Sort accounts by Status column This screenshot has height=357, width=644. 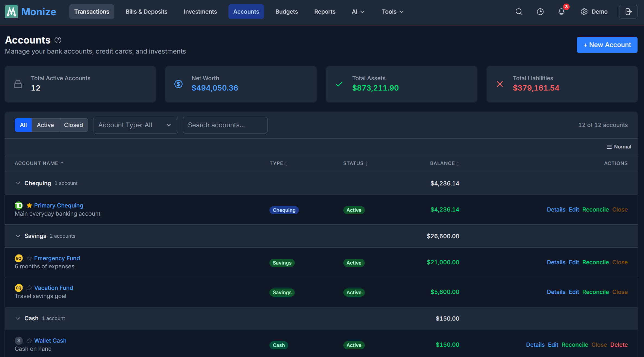(x=355, y=163)
